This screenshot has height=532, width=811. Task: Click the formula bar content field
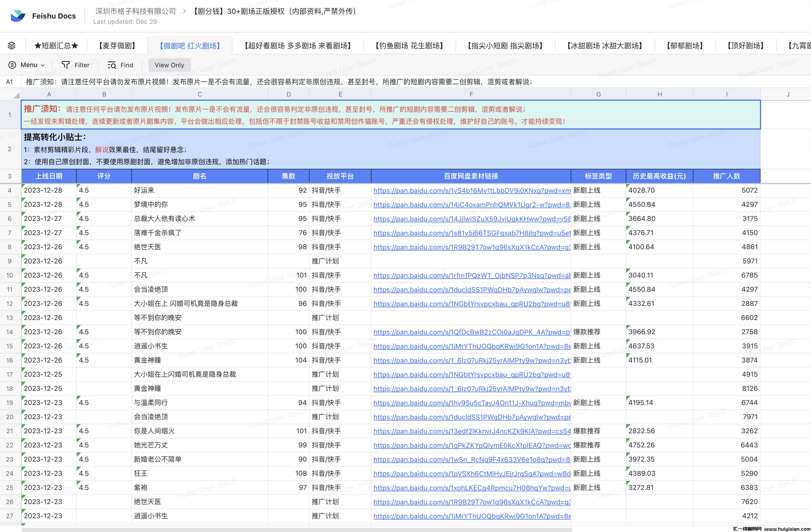point(279,82)
